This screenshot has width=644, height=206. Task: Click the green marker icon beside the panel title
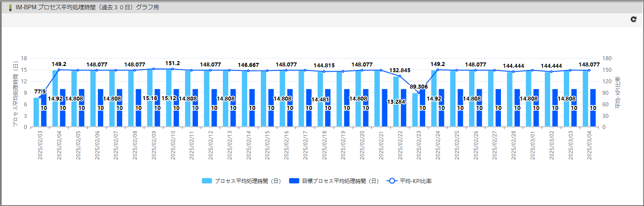tap(10, 8)
